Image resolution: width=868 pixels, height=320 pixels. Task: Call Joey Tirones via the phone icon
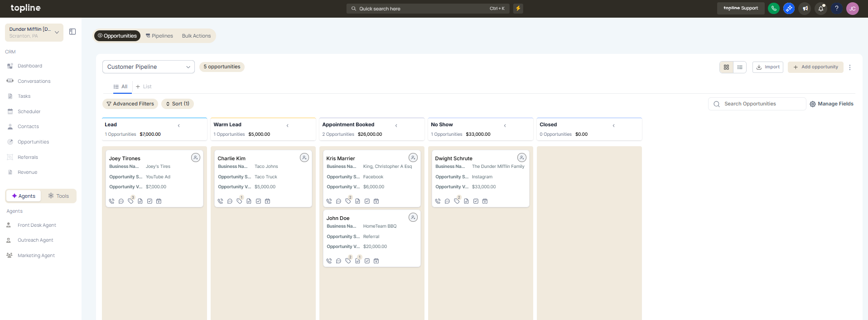click(112, 201)
